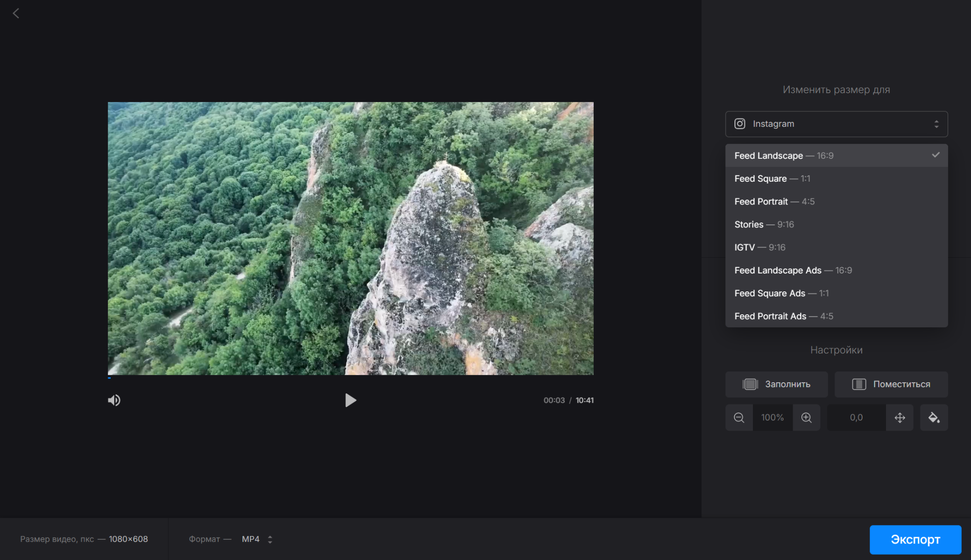
Task: Click the zoom in magnifier icon
Action: coord(806,418)
